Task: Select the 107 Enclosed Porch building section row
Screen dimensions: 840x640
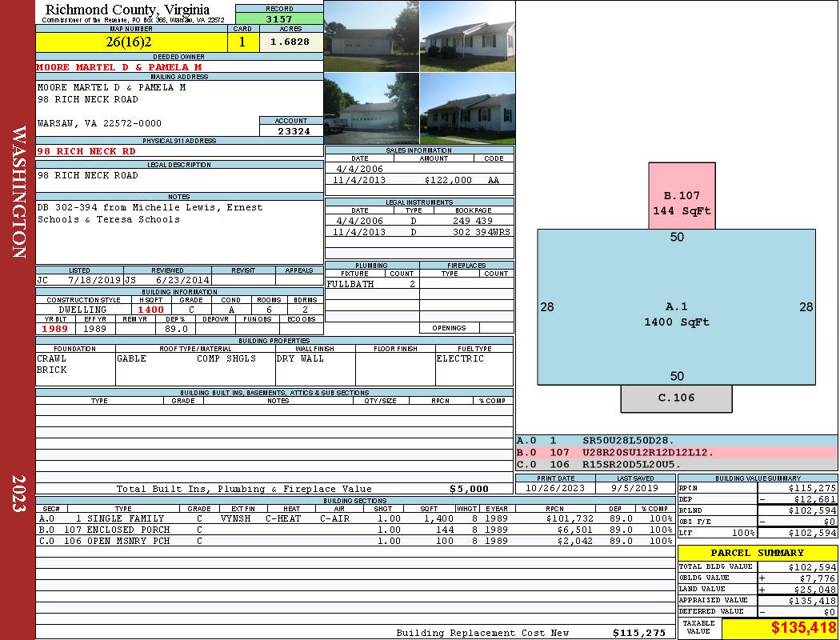Action: pos(356,530)
